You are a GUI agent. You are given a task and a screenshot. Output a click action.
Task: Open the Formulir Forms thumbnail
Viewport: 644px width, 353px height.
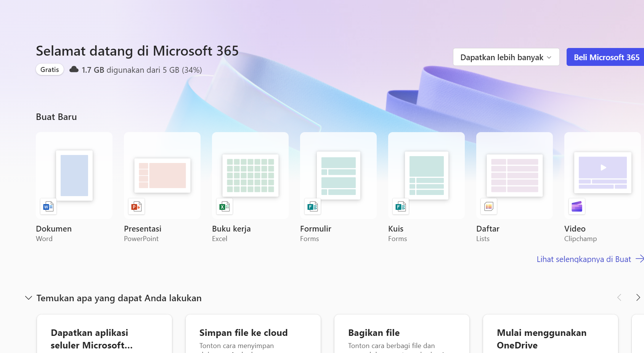coord(339,176)
